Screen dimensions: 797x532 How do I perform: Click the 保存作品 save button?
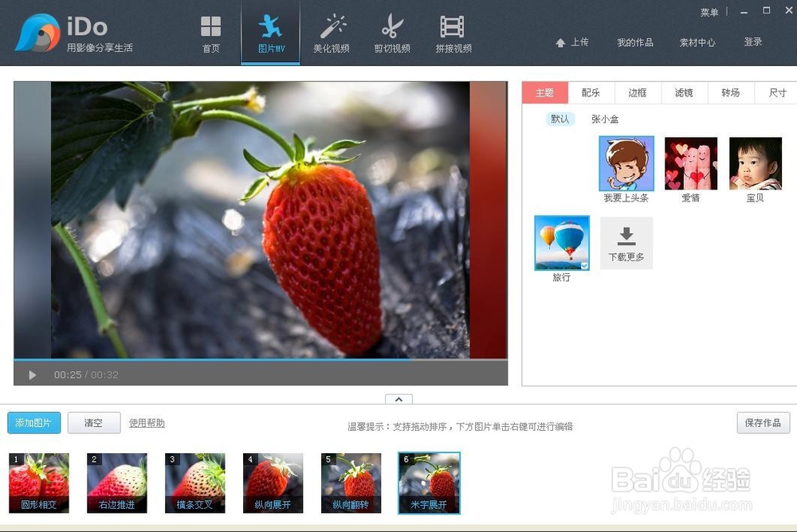tap(763, 424)
